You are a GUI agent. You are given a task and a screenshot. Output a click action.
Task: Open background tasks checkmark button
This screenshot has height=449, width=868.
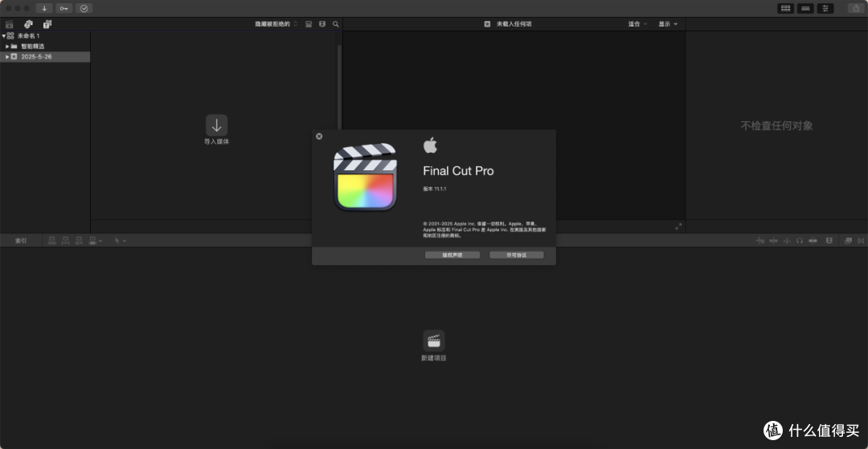[84, 8]
